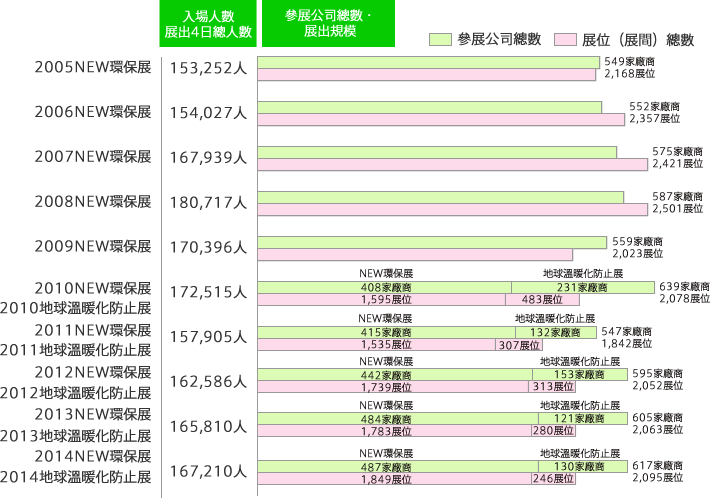The height and width of the screenshot is (498, 710).
Task: Click the 231家廠商 green bar segment
Action: 583,287
